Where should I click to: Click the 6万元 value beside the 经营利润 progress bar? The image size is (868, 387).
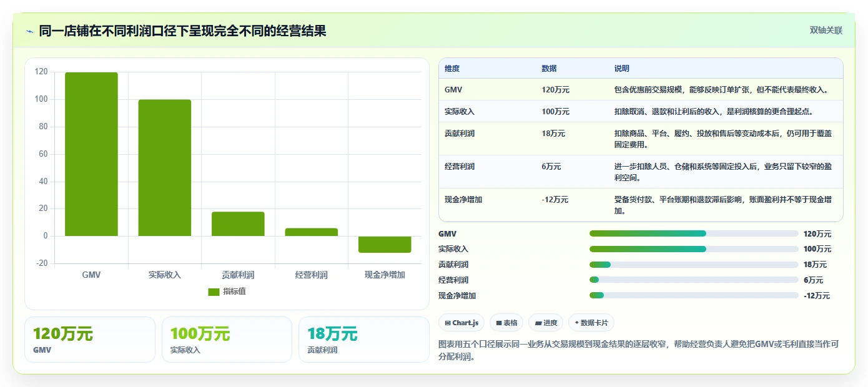click(814, 280)
